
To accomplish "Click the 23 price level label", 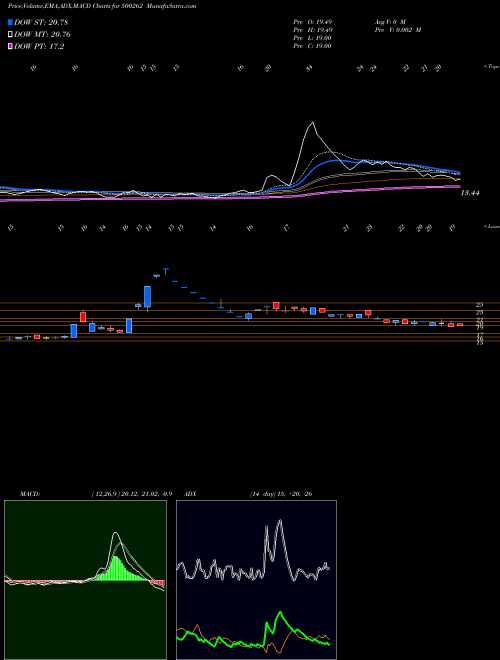I will click(x=479, y=312).
